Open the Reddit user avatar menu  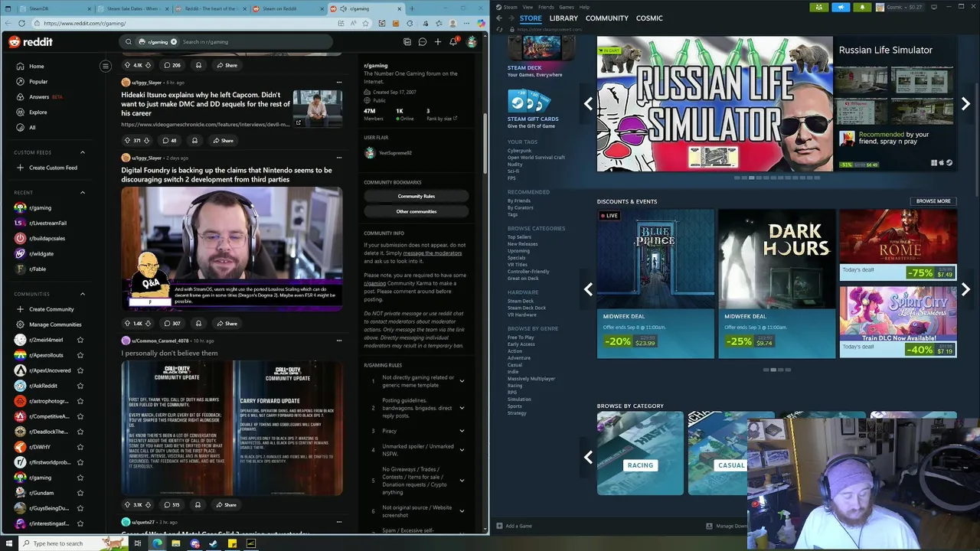click(x=472, y=42)
